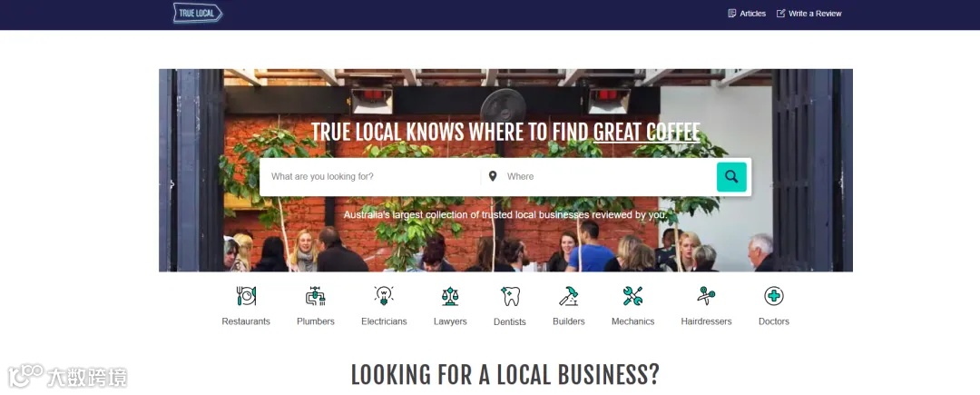The image size is (980, 395).
Task: Click the Restaurants text label
Action: (246, 321)
